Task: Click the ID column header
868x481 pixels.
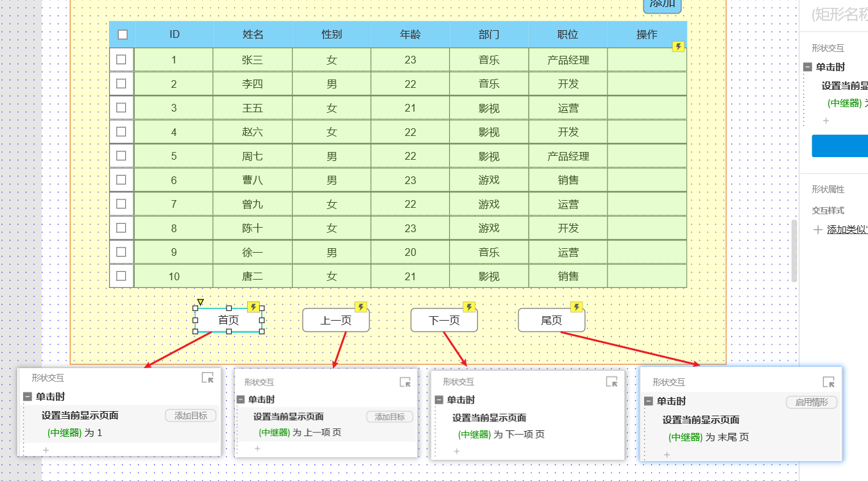Action: tap(174, 35)
